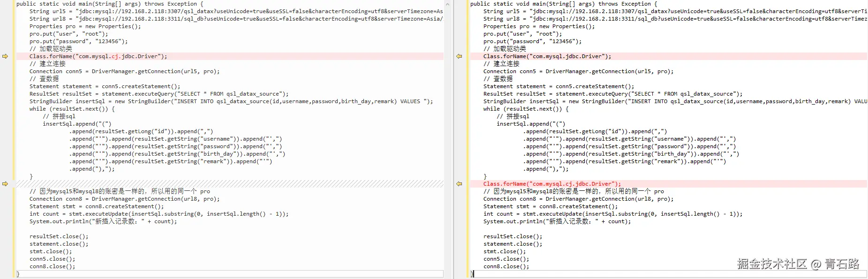Click left pane '// 因为mysql5和mysql8' comment line
Screen dimensions: 868x279
(x=120, y=191)
